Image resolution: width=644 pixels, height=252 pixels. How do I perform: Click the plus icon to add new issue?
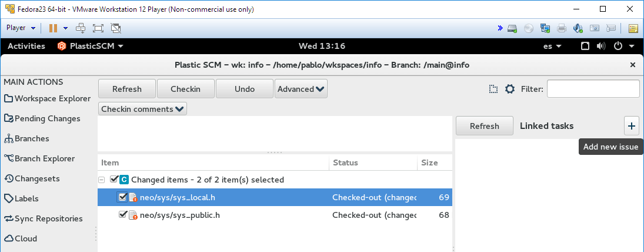(x=632, y=126)
